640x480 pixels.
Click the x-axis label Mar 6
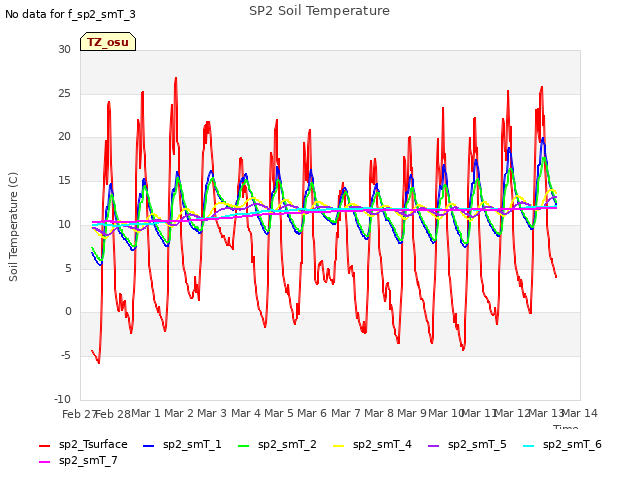[312, 413]
